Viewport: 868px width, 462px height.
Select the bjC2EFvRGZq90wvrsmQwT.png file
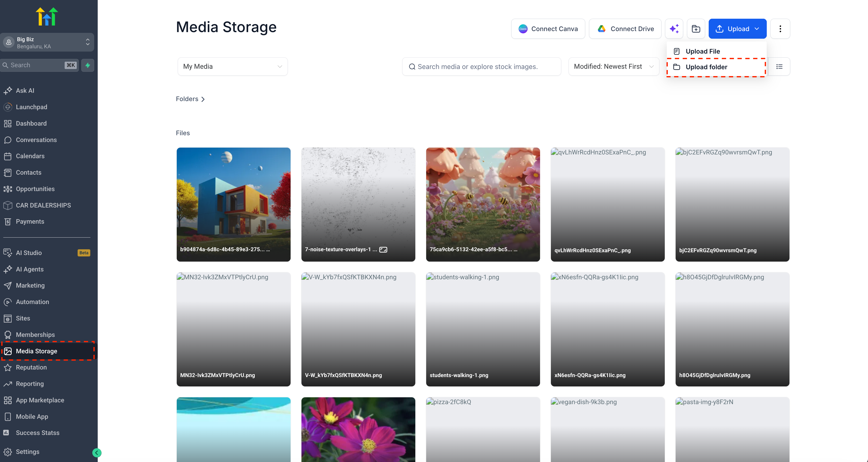pos(732,204)
